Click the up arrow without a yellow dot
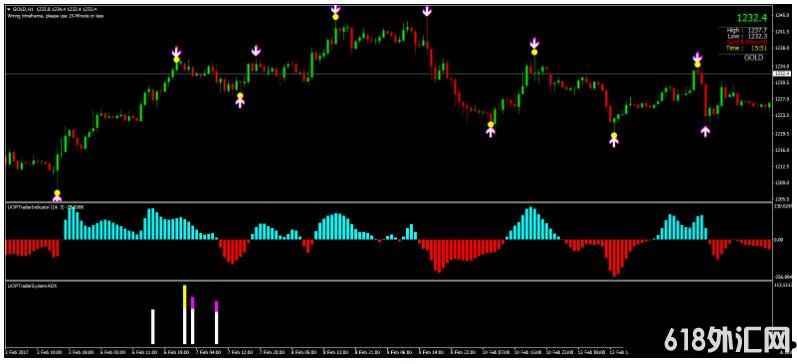Viewport: 797px width, 364px height. [705, 131]
